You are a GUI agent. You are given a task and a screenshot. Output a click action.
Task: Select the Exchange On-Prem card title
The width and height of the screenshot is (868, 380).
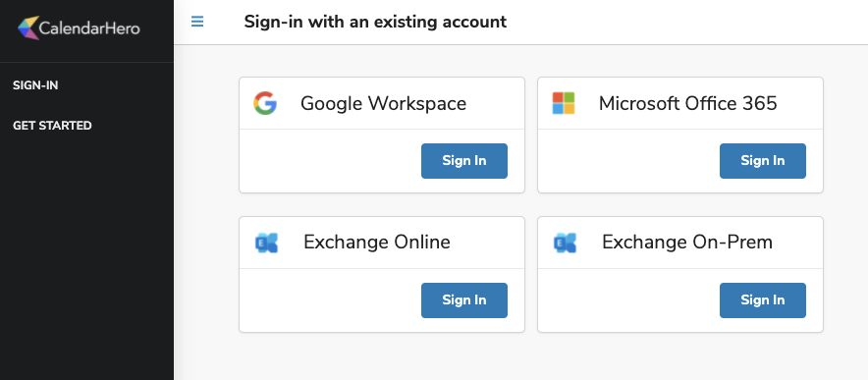click(x=687, y=243)
